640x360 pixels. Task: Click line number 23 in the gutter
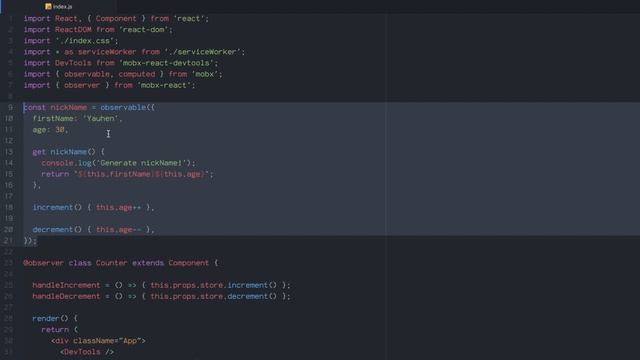point(9,263)
